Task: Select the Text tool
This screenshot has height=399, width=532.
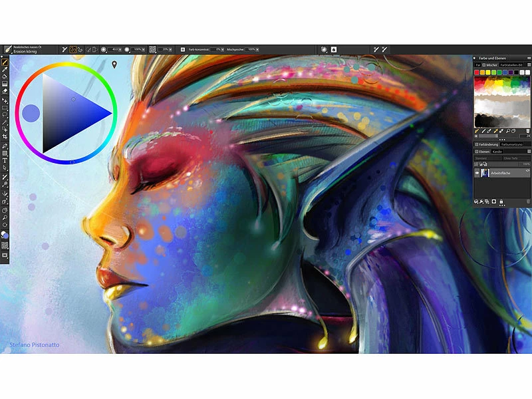Action: 5,160
